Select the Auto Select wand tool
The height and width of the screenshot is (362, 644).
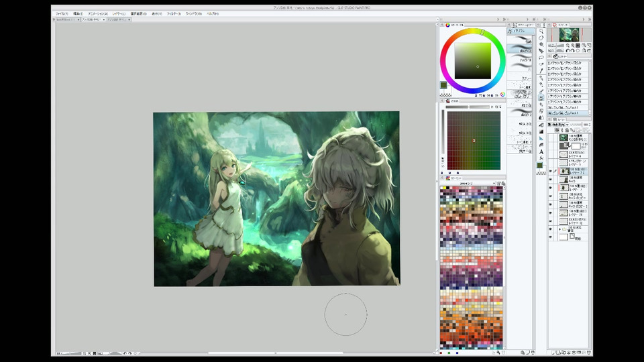[x=541, y=64]
